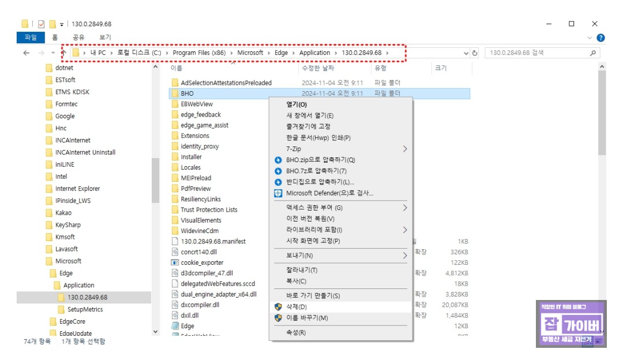The width and height of the screenshot is (623, 364).
Task: Click the Up directory arrow
Action: [x=63, y=53]
